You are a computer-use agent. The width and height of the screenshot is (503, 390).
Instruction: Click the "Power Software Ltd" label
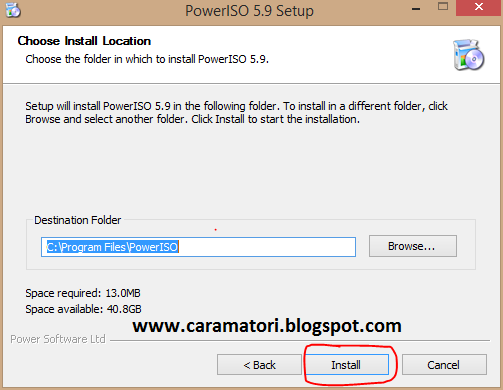click(x=58, y=339)
